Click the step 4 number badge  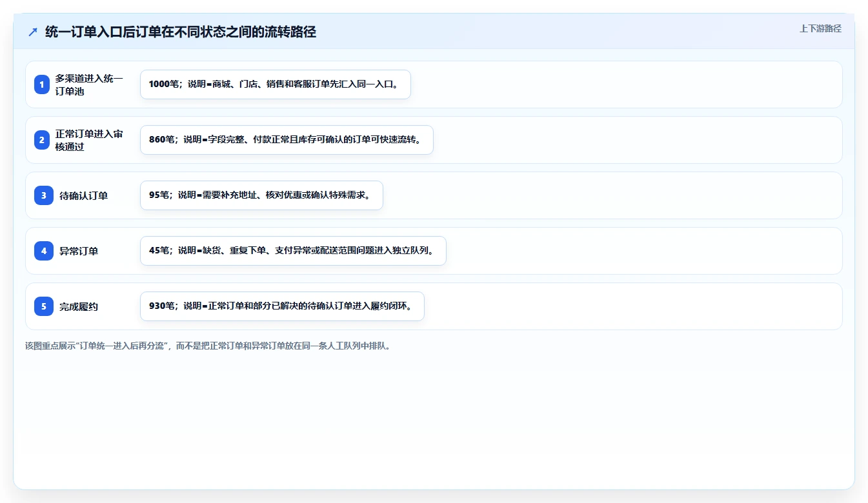click(x=44, y=251)
